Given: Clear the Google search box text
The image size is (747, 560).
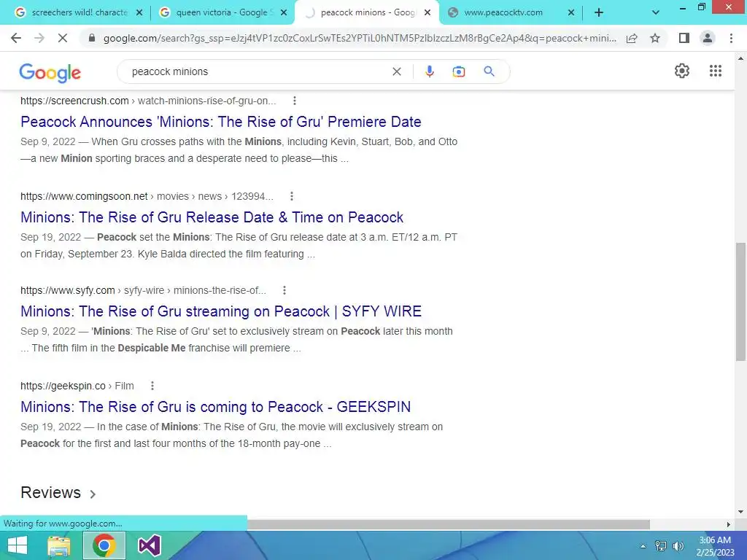Looking at the screenshot, I should (x=396, y=71).
